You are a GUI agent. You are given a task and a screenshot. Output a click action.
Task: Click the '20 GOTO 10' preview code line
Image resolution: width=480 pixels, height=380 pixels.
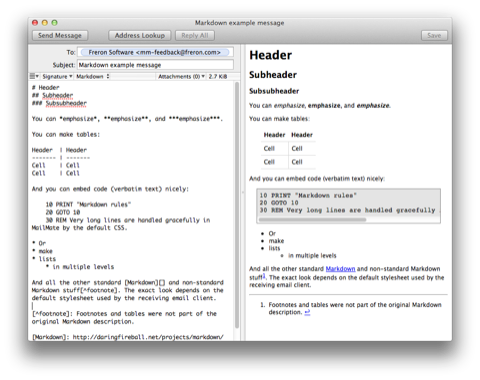tap(279, 203)
